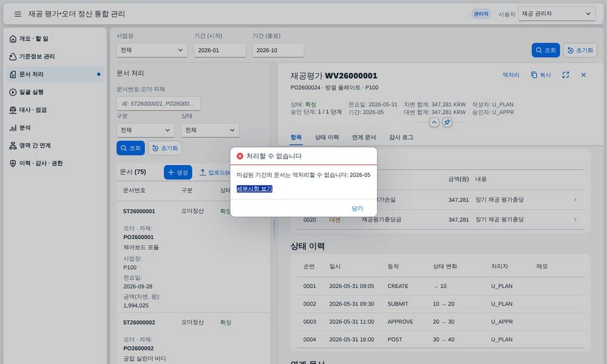Switch to the 항목 tab
Image resolution: width=607 pixels, height=364 pixels.
(x=296, y=137)
